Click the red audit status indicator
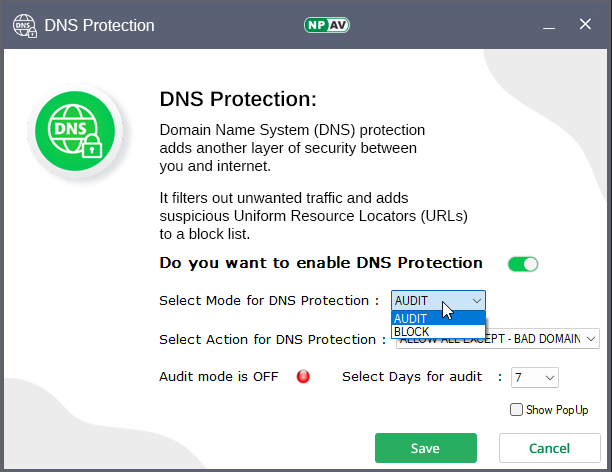 point(303,377)
